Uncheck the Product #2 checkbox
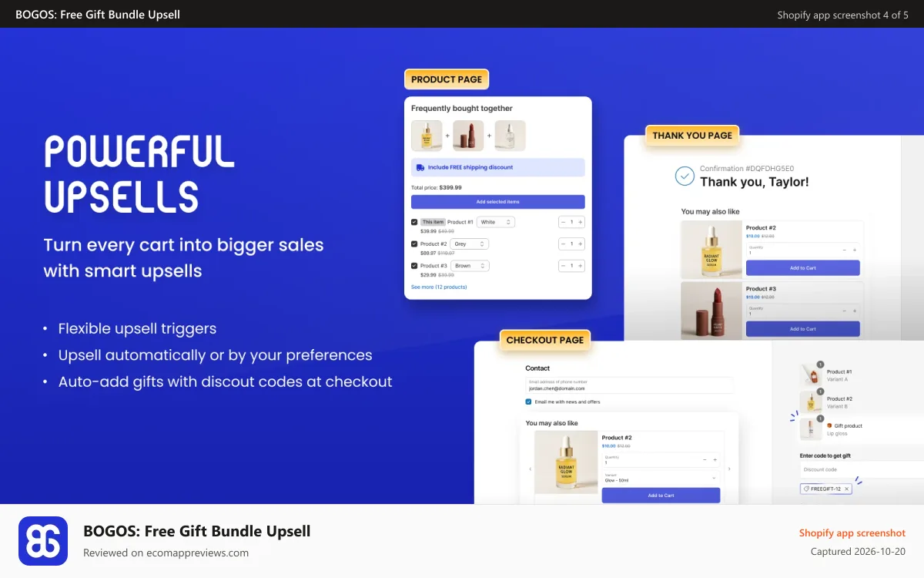This screenshot has height=578, width=924. coord(414,244)
